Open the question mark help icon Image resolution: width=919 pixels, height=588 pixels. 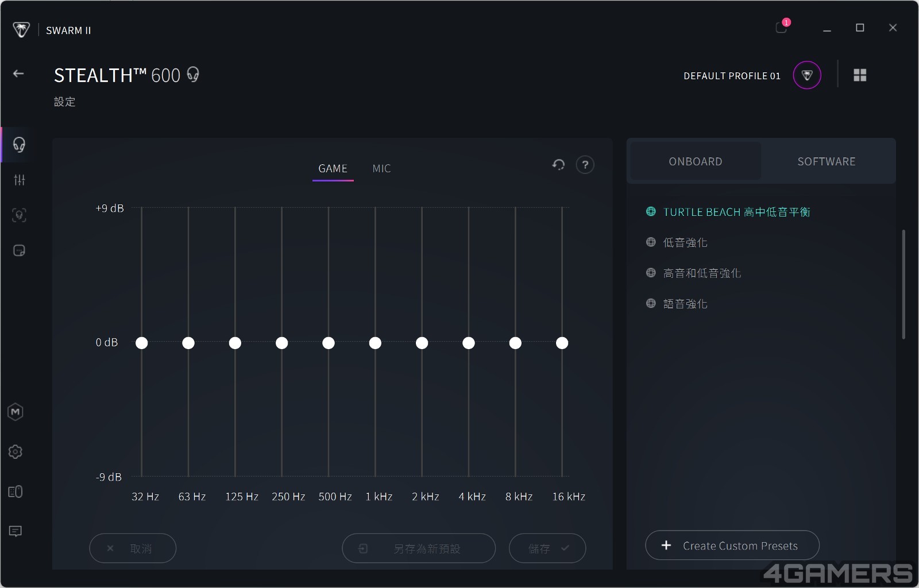pos(585,165)
